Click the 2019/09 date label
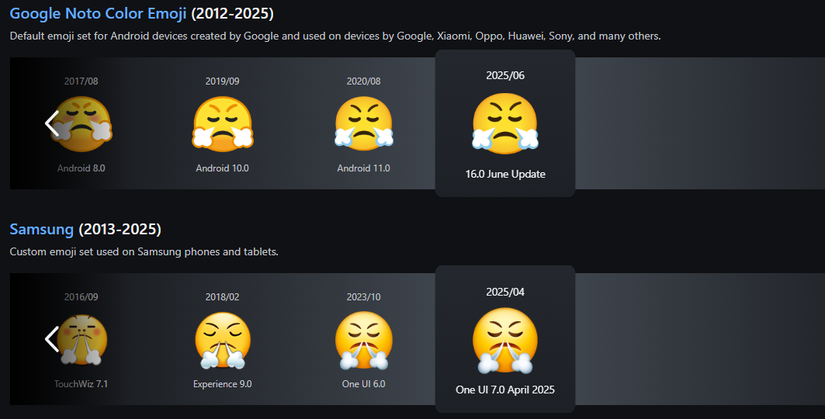Image resolution: width=825 pixels, height=419 pixels. (x=222, y=81)
